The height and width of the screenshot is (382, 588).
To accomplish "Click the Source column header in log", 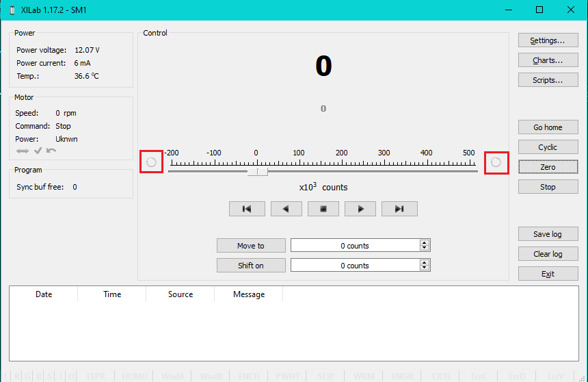I will (x=181, y=294).
